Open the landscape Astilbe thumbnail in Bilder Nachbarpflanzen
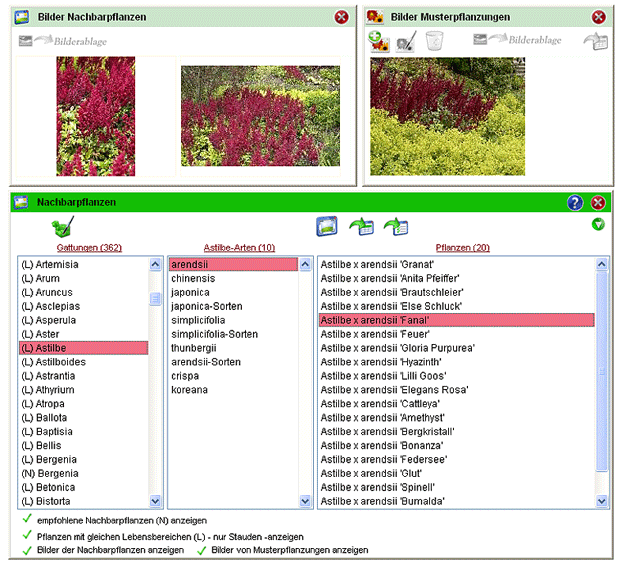Viewport: 630px width, 567px height. [260, 116]
